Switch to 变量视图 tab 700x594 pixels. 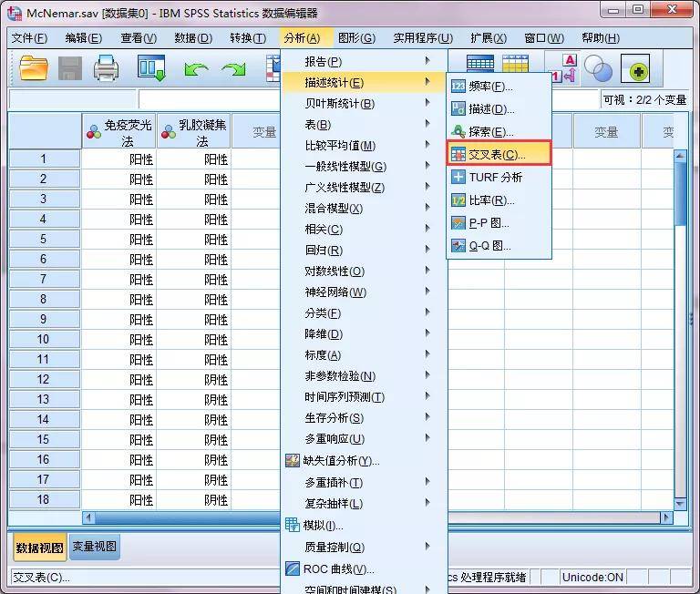tap(94, 547)
